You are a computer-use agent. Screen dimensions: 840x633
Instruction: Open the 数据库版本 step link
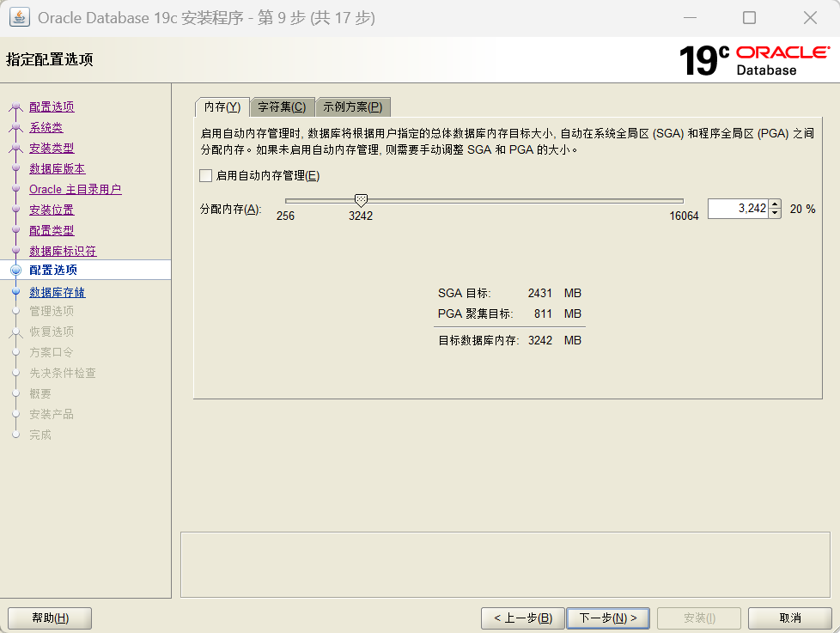pos(58,168)
